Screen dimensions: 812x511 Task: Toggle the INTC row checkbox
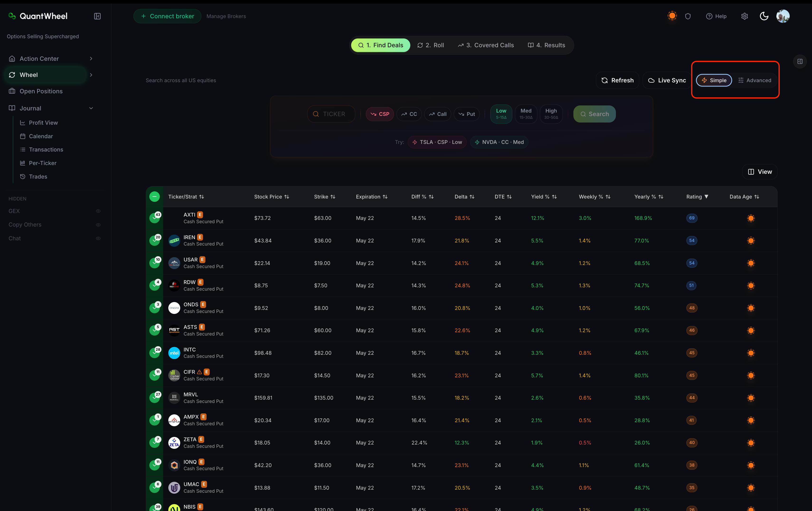pyautogui.click(x=154, y=353)
